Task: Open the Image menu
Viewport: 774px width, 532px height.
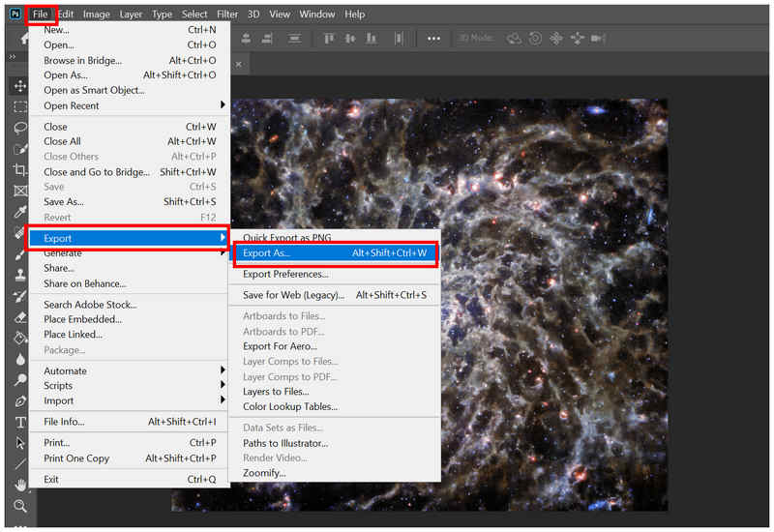Action: tap(96, 15)
